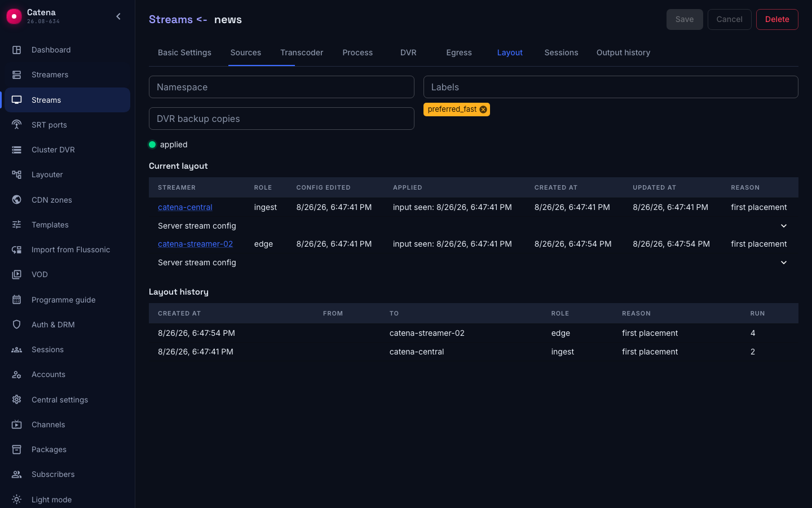The width and height of the screenshot is (812, 508).
Task: Click the Cluster DVR storage icon
Action: pos(17,150)
